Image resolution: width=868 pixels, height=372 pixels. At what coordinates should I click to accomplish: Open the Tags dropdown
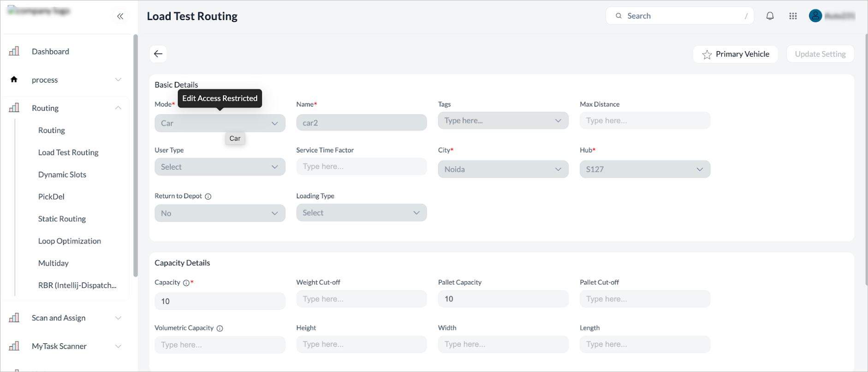click(x=503, y=121)
